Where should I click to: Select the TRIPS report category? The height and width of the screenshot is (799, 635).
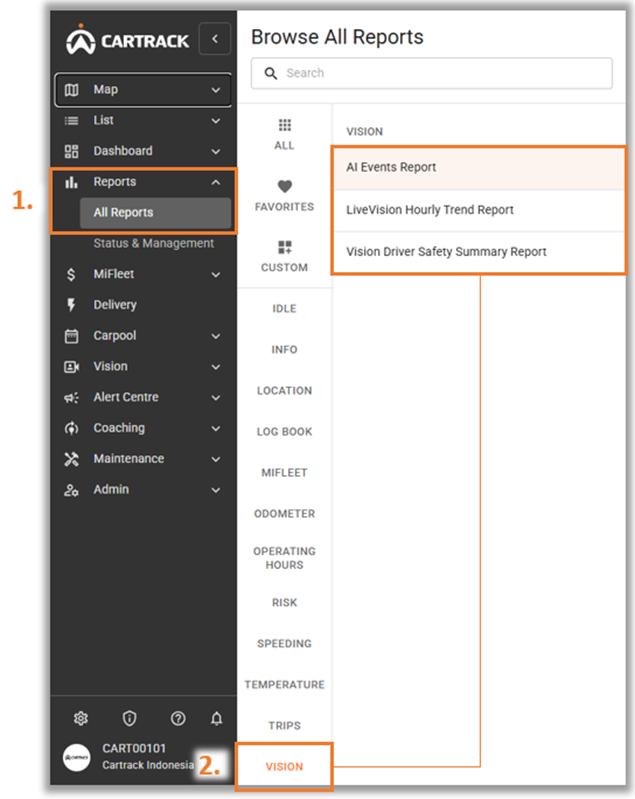284,726
